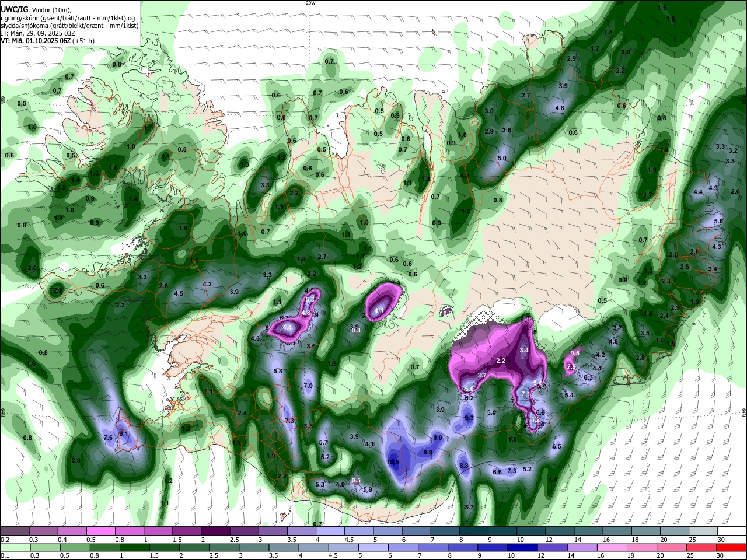Select the white swatch labeled 30 in top row
This screenshot has height=560, width=747.
pyautogui.click(x=732, y=531)
